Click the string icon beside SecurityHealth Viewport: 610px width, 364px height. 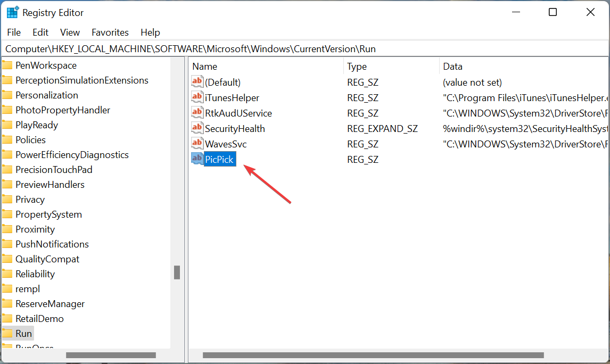pyautogui.click(x=197, y=128)
